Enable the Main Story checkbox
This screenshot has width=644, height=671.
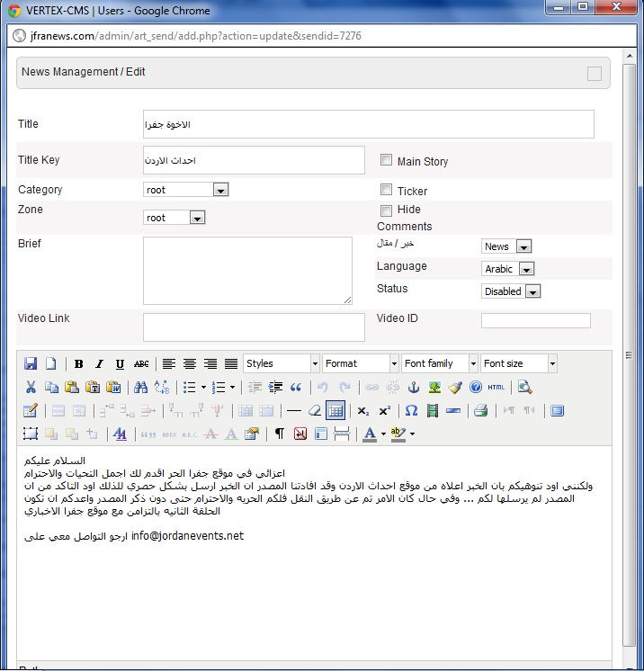pos(386,160)
